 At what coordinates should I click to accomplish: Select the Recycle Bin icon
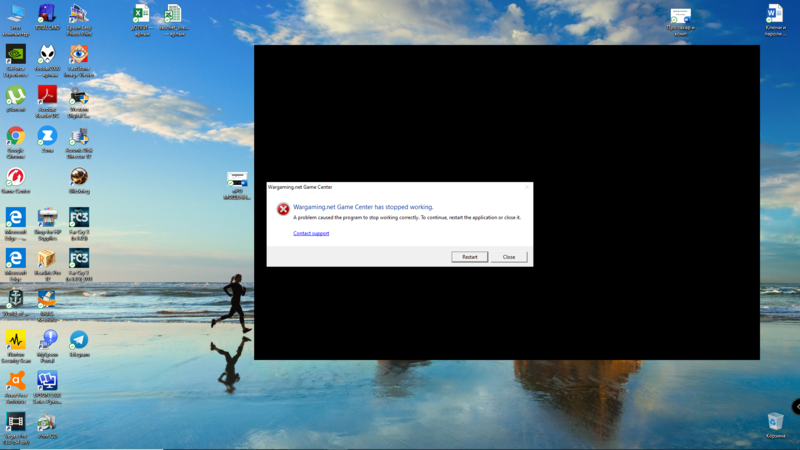[x=775, y=422]
